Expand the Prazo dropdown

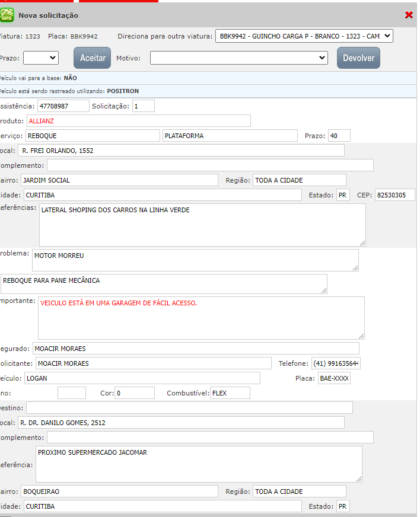point(40,58)
